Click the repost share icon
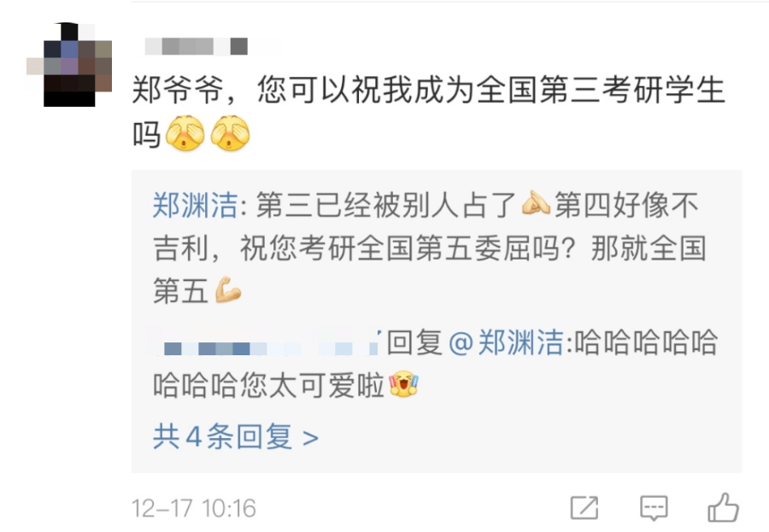 coord(584,507)
